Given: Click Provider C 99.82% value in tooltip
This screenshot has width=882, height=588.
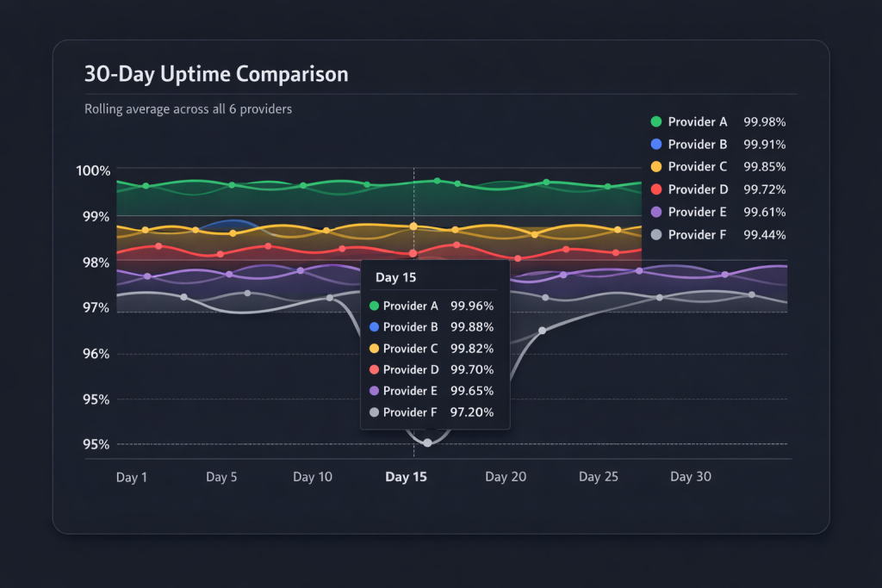Looking at the screenshot, I should [x=472, y=349].
